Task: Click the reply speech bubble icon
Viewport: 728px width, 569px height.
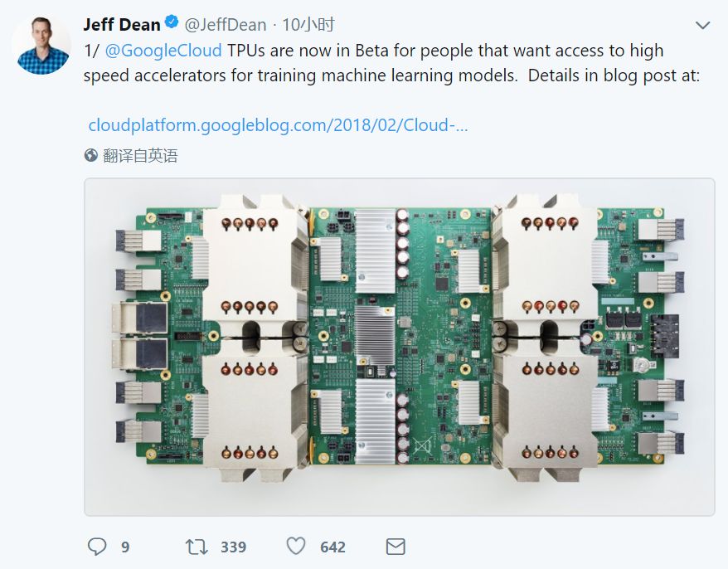Action: pyautogui.click(x=97, y=547)
